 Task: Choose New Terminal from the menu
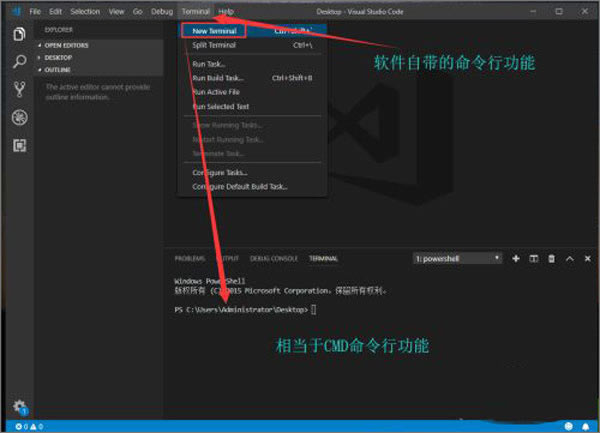point(254,31)
